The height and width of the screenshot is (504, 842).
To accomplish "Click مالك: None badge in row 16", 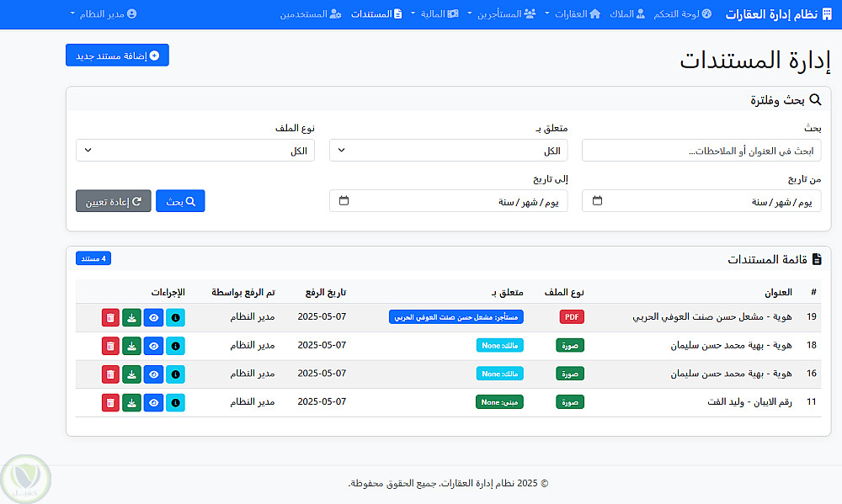I will point(500,374).
